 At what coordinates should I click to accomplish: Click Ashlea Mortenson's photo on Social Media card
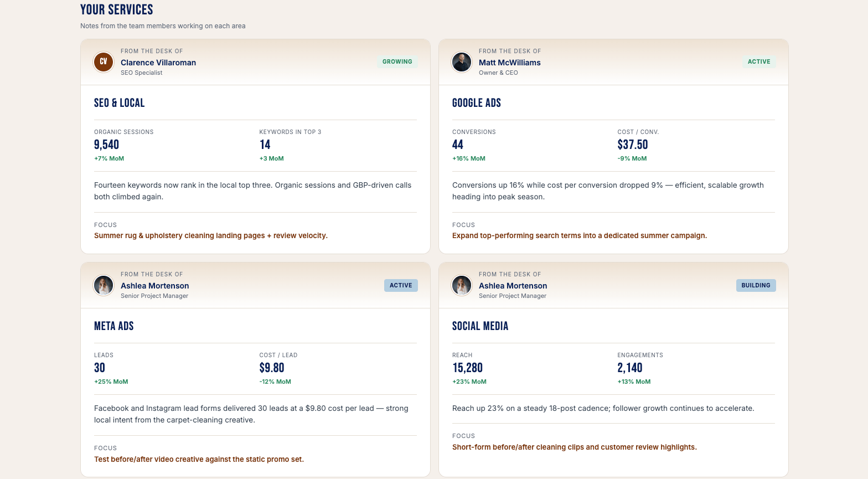coord(462,285)
